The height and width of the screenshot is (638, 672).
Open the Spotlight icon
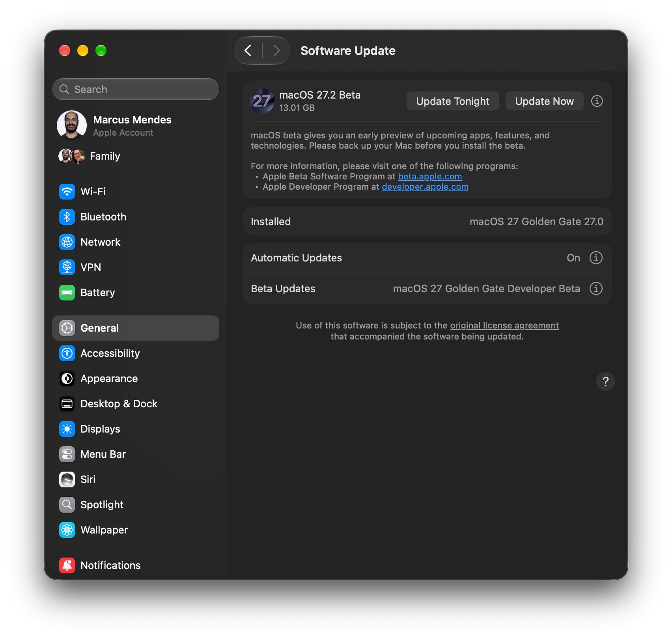67,505
